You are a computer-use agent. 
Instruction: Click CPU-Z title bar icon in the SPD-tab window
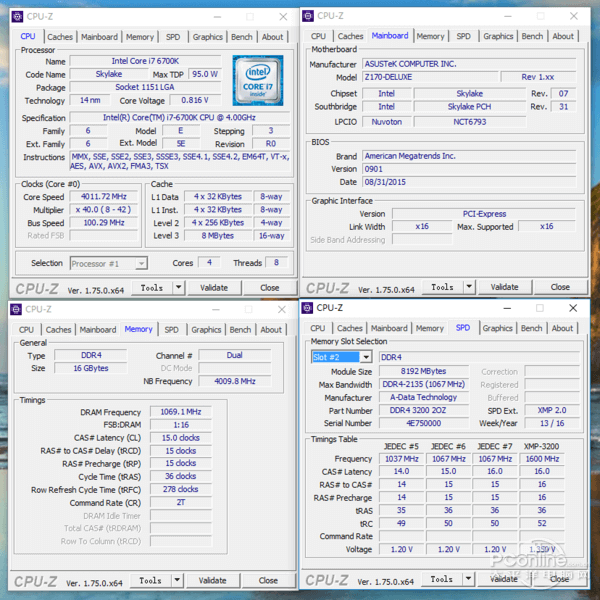[309, 308]
